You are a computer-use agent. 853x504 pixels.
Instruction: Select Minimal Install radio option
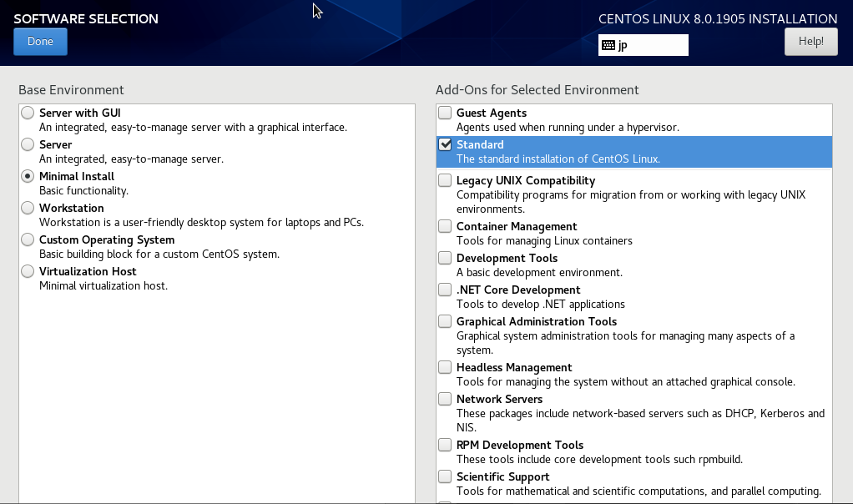[28, 176]
